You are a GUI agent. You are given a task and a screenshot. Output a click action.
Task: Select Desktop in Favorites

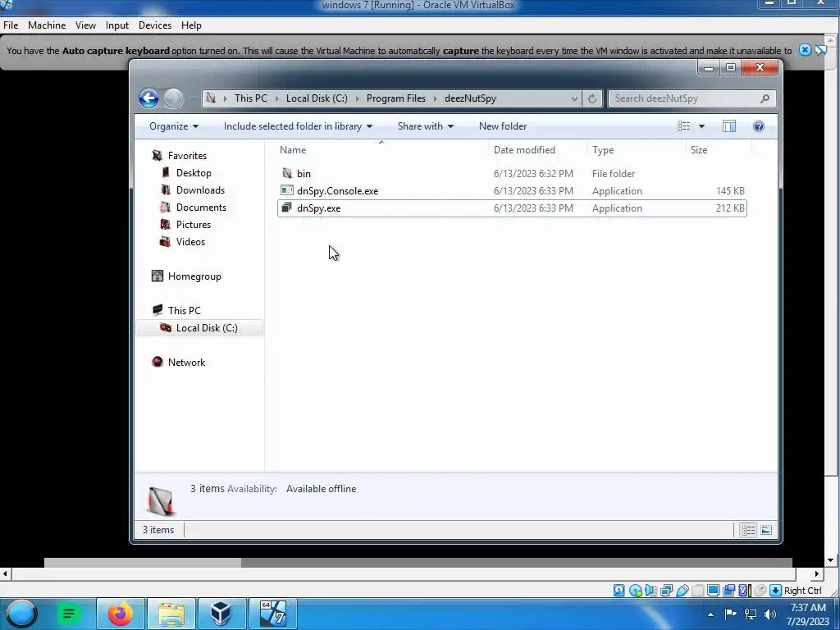(194, 172)
